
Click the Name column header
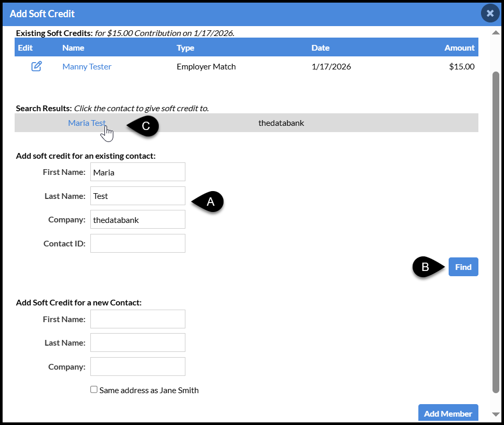point(73,48)
